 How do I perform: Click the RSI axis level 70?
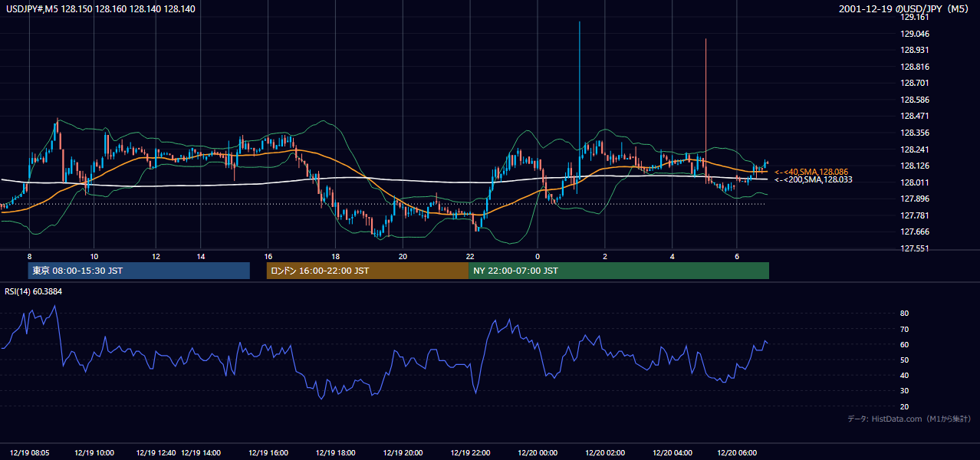(904, 329)
